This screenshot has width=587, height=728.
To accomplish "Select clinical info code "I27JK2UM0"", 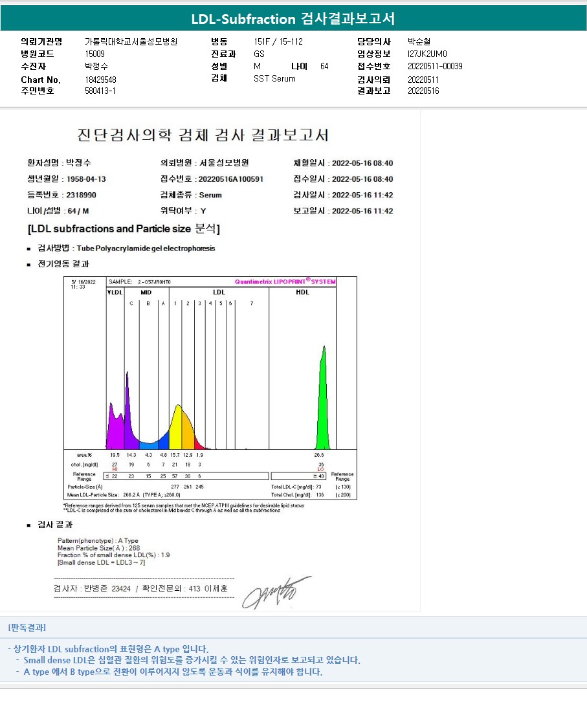I will [x=427, y=54].
